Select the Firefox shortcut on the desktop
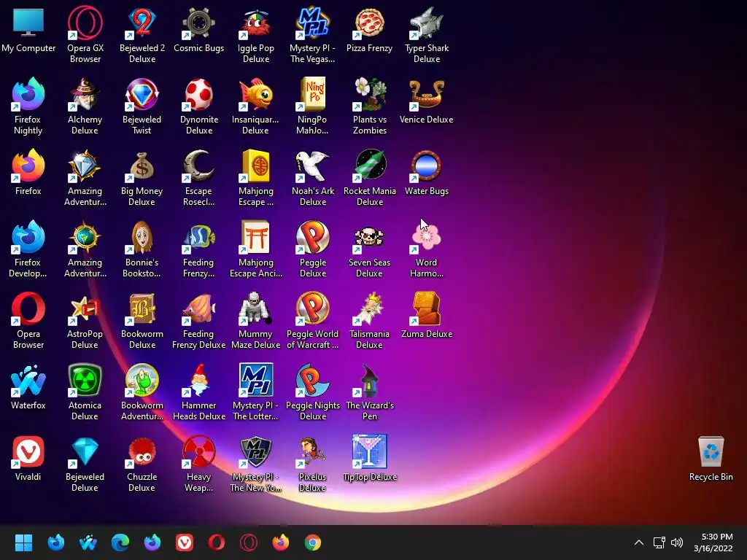The height and width of the screenshot is (560, 747). 28,166
